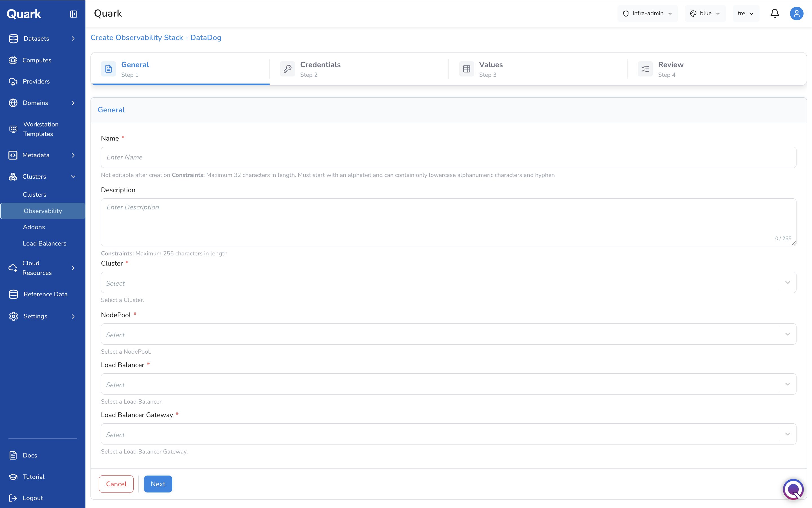Switch to the Credentials step tab
Screen dimensions: 812x508
tap(359, 69)
